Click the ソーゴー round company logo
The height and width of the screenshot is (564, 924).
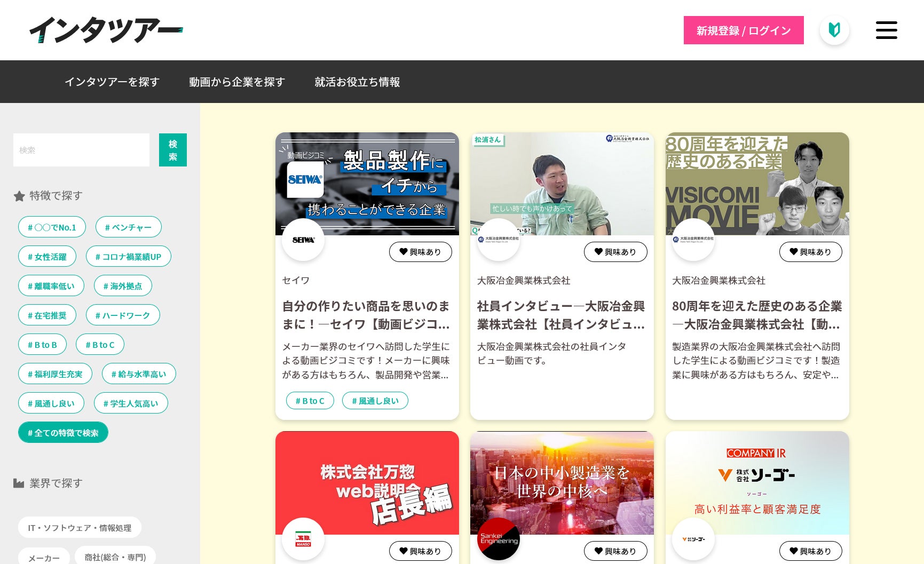693,539
